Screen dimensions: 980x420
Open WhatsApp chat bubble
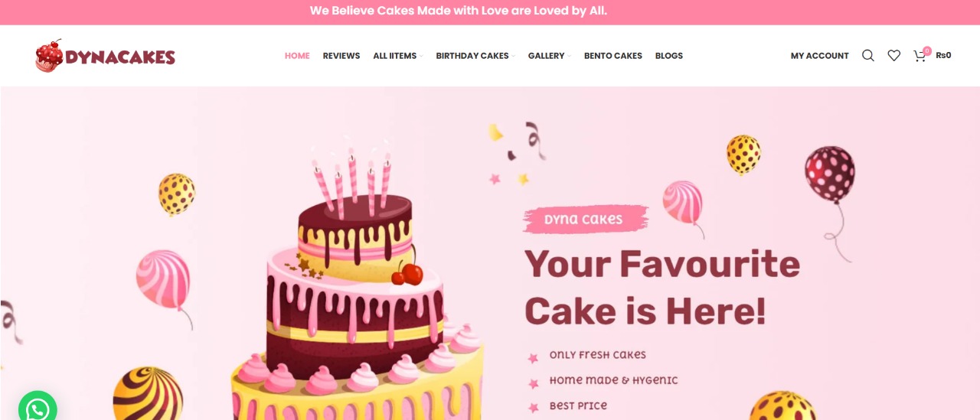pyautogui.click(x=38, y=409)
